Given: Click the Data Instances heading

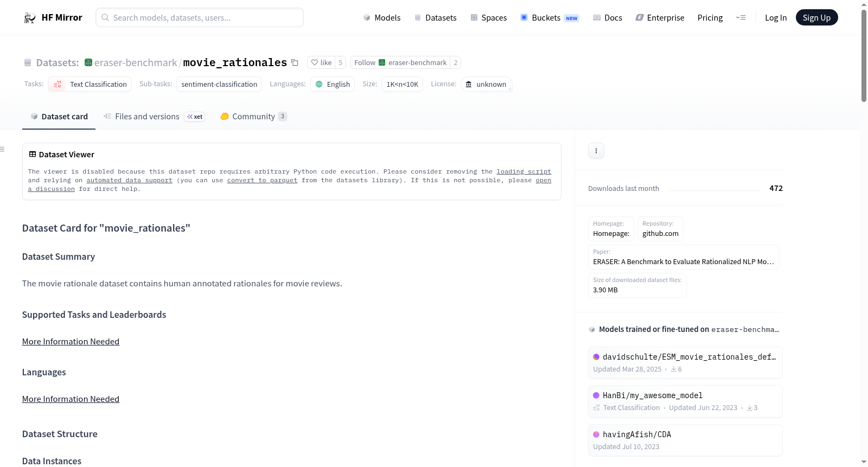Looking at the screenshot, I should coord(52,461).
